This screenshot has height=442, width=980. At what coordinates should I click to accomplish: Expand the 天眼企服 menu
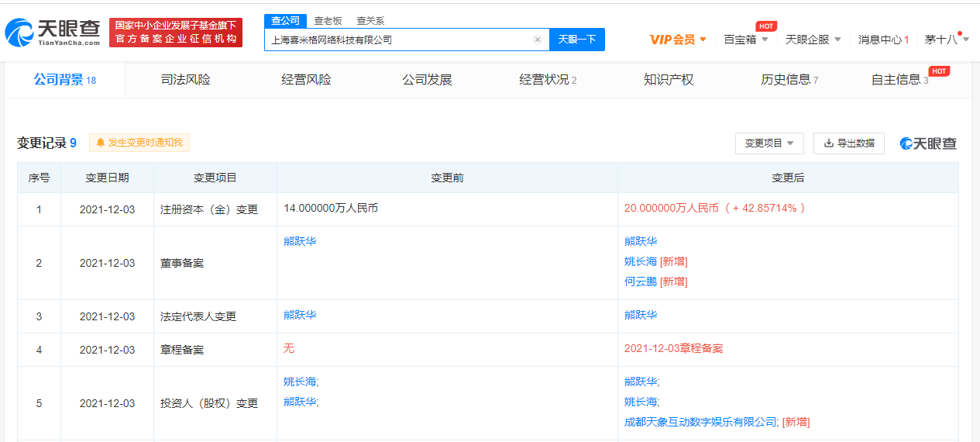pos(813,40)
